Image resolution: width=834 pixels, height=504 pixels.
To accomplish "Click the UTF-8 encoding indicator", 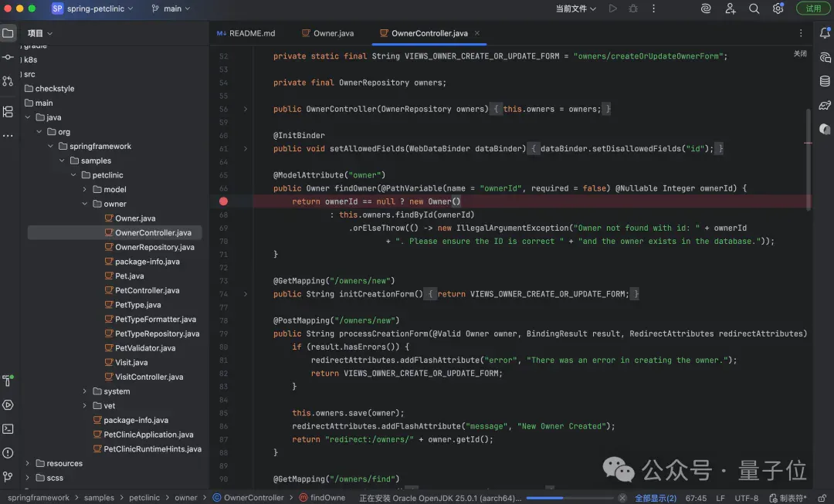I will 746,498.
